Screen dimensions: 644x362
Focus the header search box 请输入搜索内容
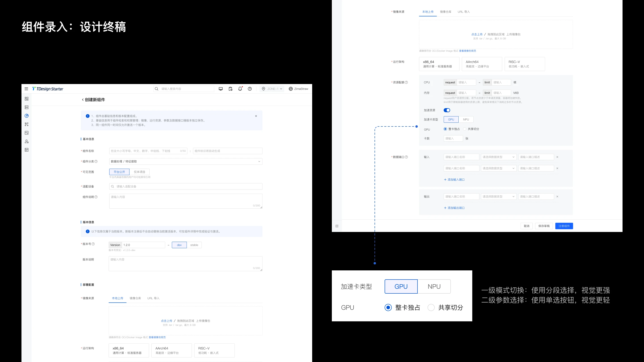tap(184, 89)
